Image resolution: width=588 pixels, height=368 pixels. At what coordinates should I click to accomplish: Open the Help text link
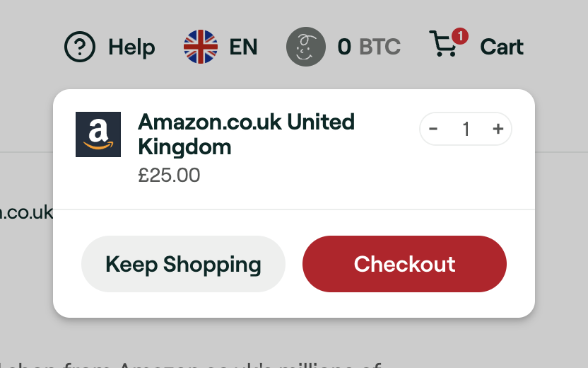tap(131, 47)
